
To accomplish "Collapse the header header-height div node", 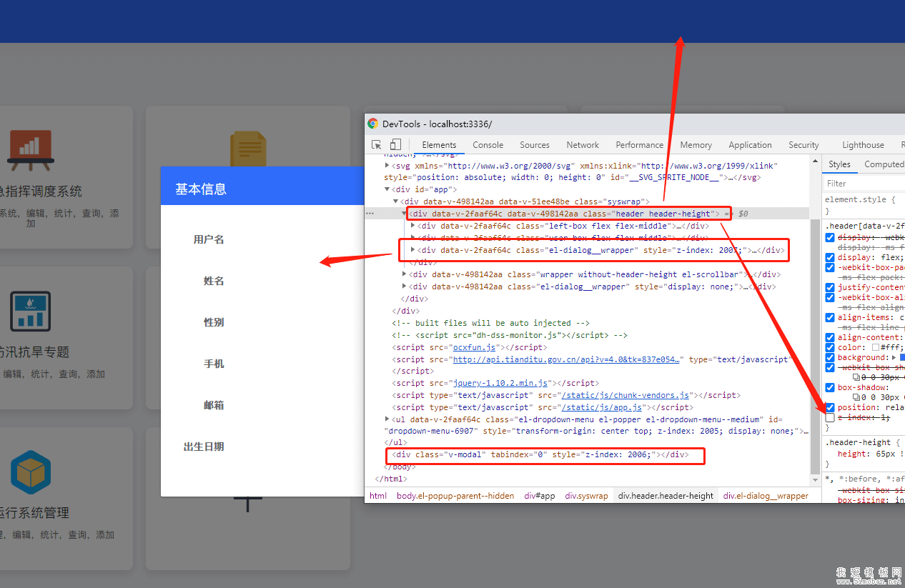I will (x=405, y=214).
